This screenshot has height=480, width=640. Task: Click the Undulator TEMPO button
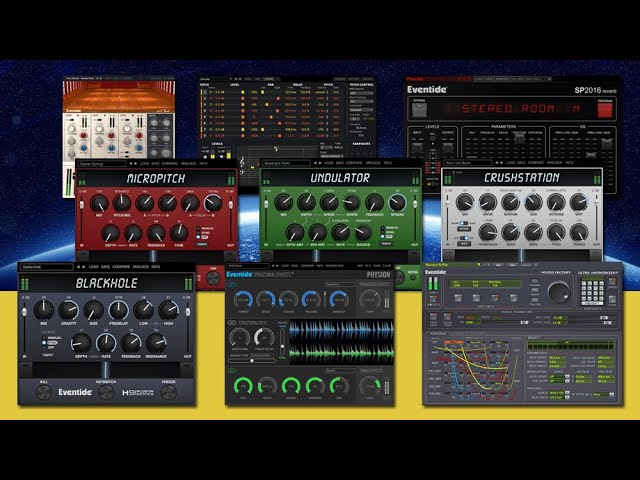[x=386, y=244]
